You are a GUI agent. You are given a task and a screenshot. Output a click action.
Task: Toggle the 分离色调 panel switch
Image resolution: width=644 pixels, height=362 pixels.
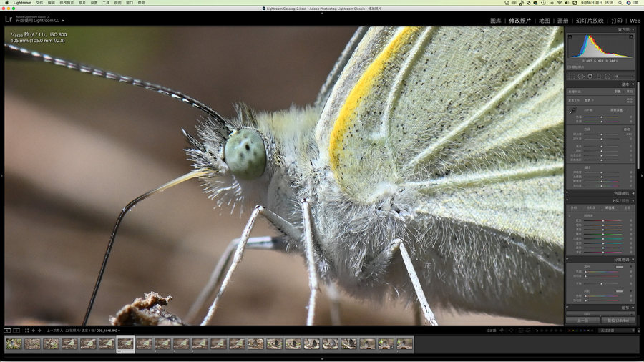[567, 259]
